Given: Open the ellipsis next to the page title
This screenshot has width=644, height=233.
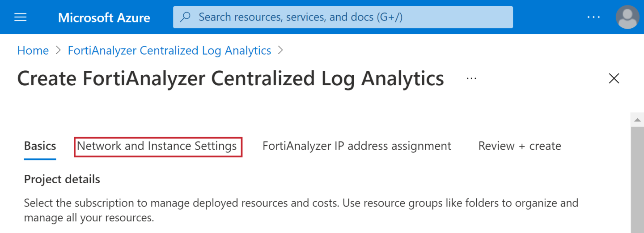Looking at the screenshot, I should [x=471, y=78].
